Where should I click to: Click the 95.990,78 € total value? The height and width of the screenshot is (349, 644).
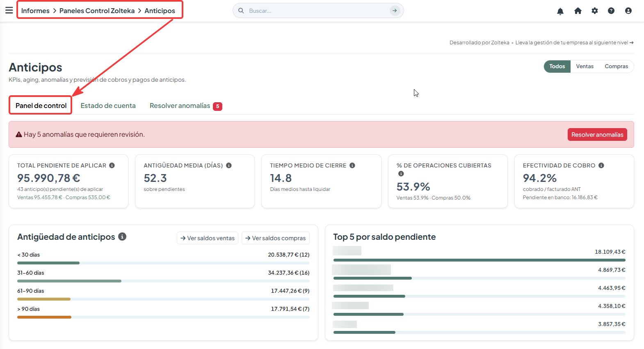49,178
